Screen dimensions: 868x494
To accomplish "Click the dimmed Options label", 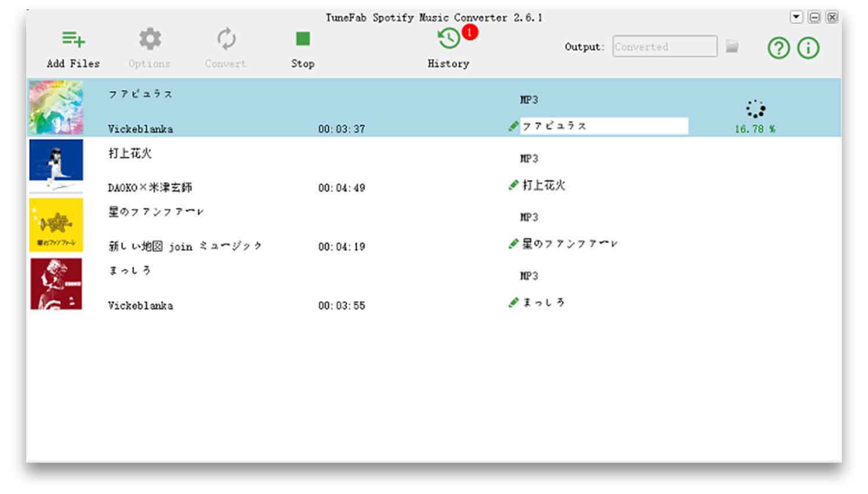I will click(149, 64).
